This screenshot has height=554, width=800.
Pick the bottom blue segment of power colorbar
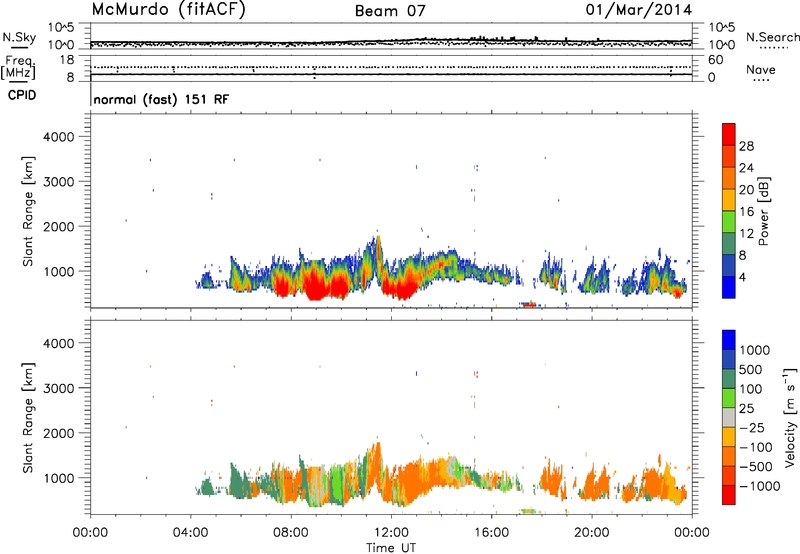(x=729, y=287)
